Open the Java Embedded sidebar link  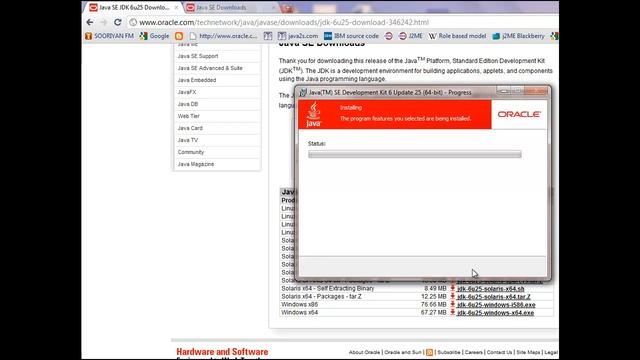(197, 80)
